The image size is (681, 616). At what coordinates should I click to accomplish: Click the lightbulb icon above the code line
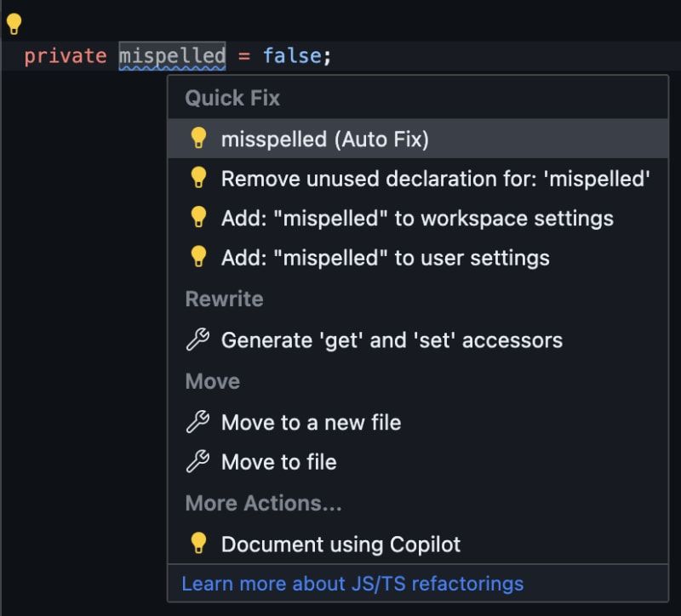[x=14, y=24]
